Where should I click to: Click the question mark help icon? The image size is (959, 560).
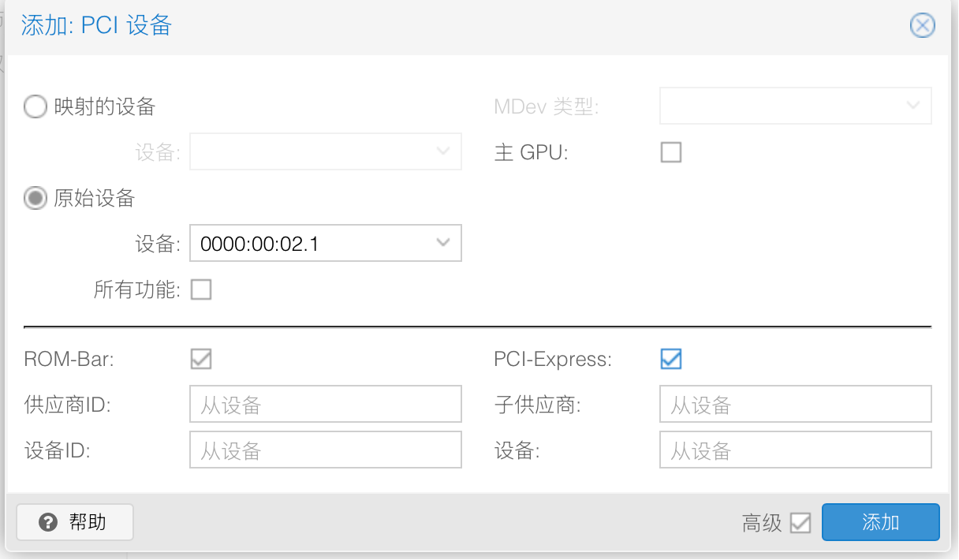click(48, 522)
